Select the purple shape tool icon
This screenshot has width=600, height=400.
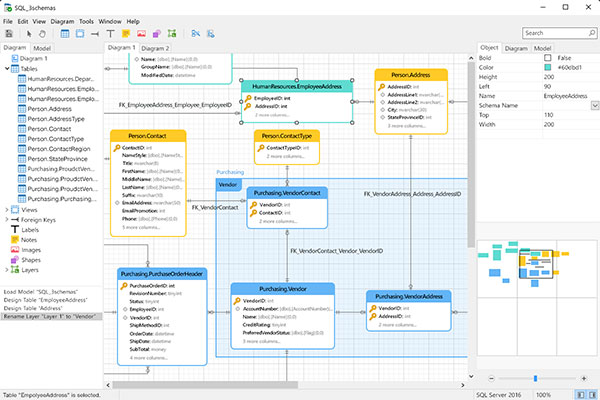click(x=156, y=33)
